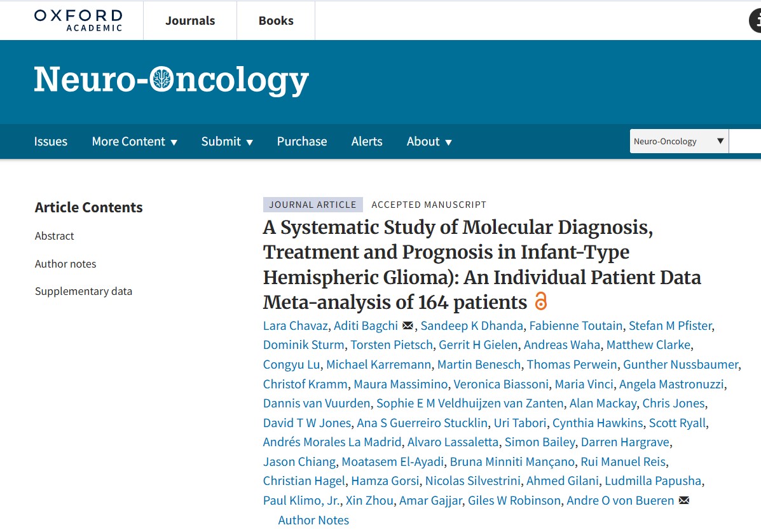Switch to the Journals tab
The image size is (761, 532).
click(189, 20)
